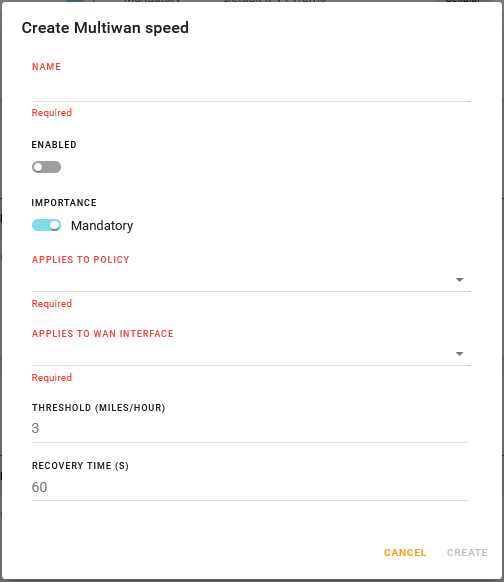Expand Applies to WAN Interface dropdown arrow
The width and height of the screenshot is (504, 582).
459,354
